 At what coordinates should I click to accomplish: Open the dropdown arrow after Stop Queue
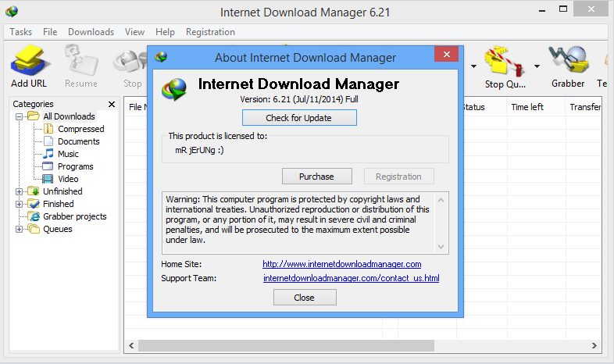tap(537, 66)
